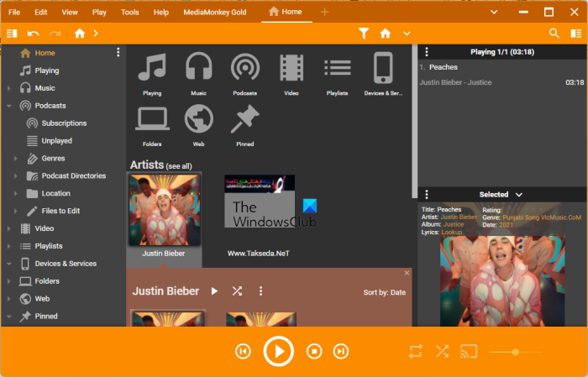This screenshot has height=377, width=588.
Task: Open the Podcasts tile icon
Action: (x=245, y=70)
